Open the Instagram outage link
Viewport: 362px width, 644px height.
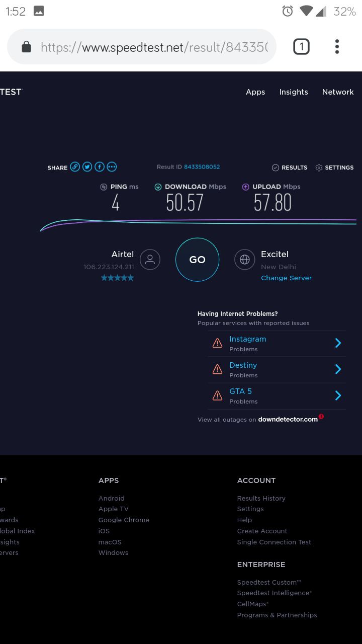coord(248,339)
